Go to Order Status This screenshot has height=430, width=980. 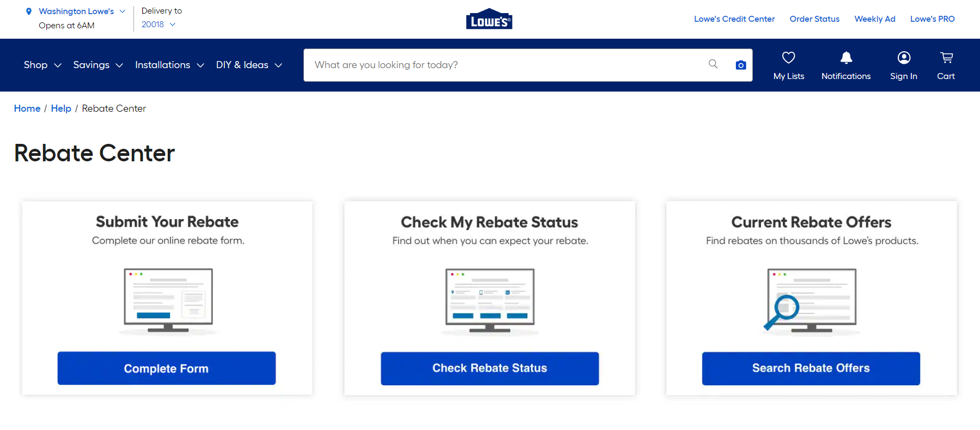click(x=814, y=19)
